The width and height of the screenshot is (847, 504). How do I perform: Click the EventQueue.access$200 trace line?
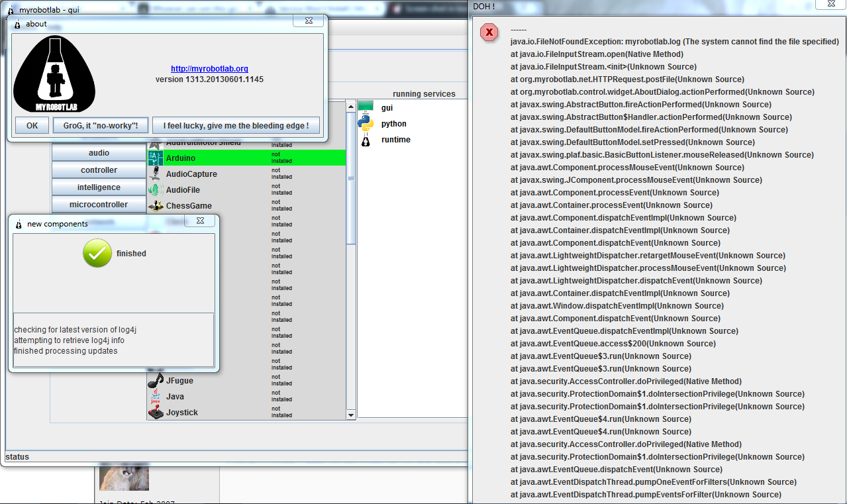(x=613, y=343)
